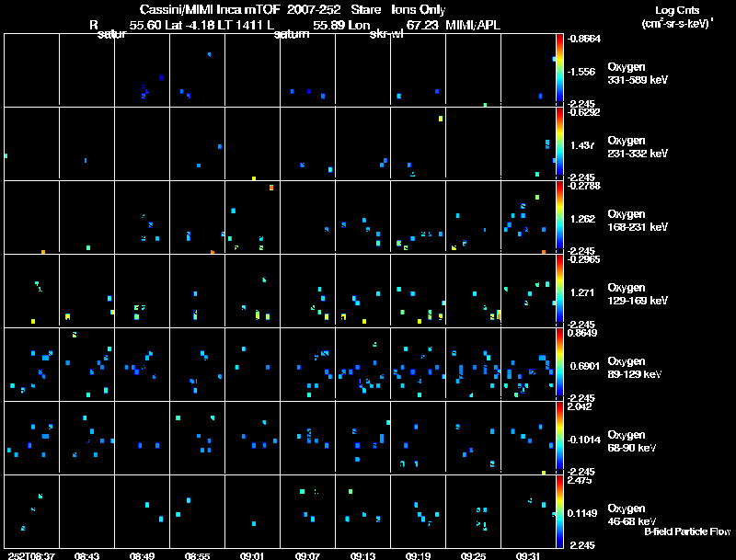This screenshot has height=560, width=736.
Task: Click the 09:13 time axis label
Action: coord(362,555)
